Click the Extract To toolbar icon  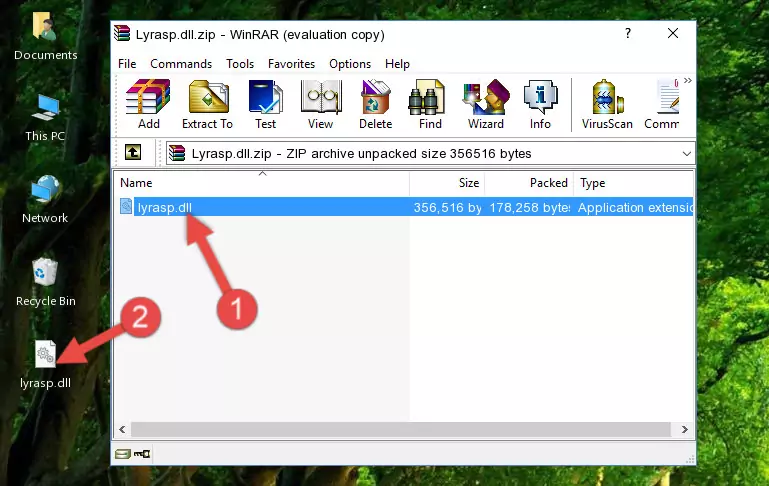pyautogui.click(x=207, y=104)
